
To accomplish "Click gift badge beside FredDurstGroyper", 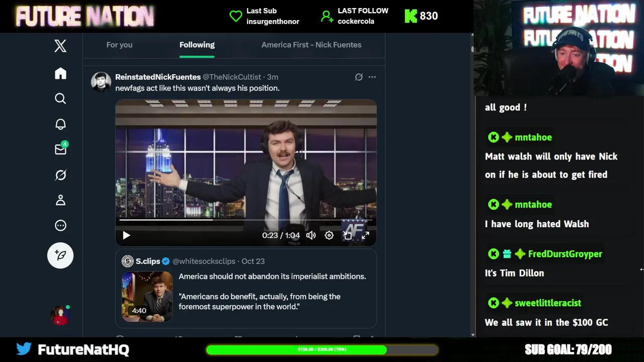I will (x=507, y=254).
